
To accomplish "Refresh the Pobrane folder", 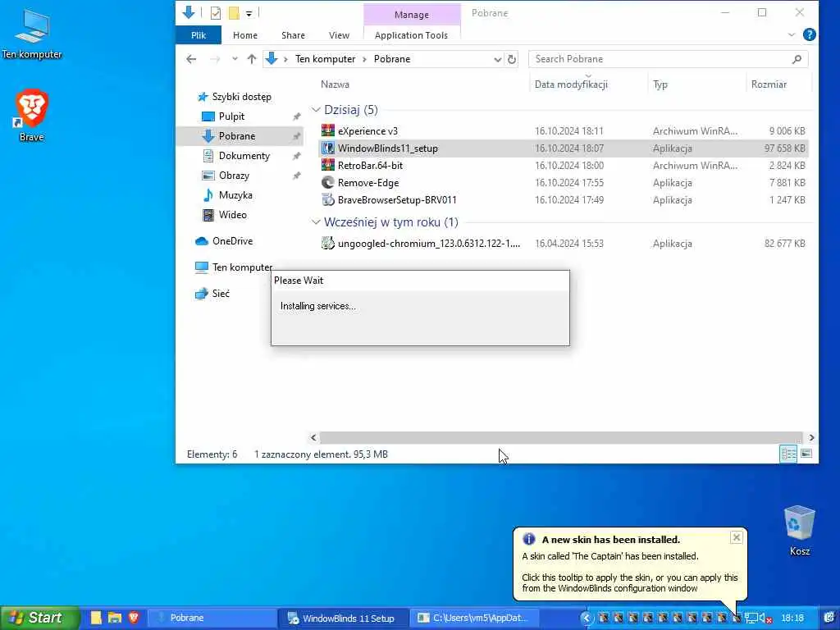I will click(512, 59).
